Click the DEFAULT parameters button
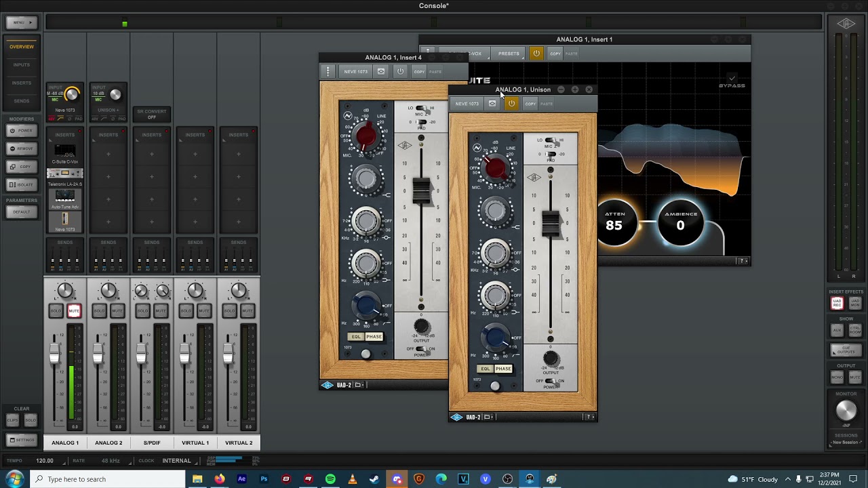Screen dimensions: 868x488 coord(22,211)
